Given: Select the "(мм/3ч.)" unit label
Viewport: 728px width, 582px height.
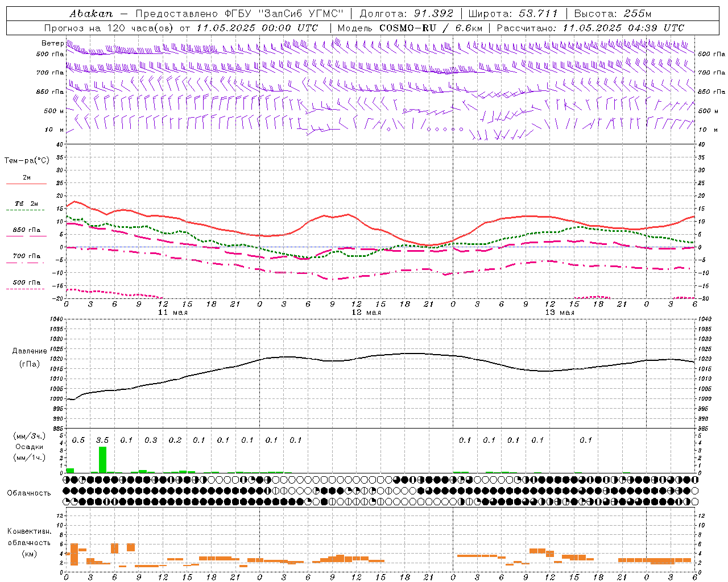Looking at the screenshot, I should coord(30,436).
